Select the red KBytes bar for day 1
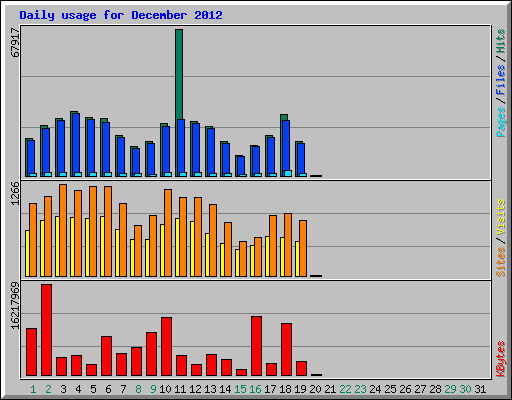Viewport: 512px width, 400px height. pyautogui.click(x=31, y=352)
